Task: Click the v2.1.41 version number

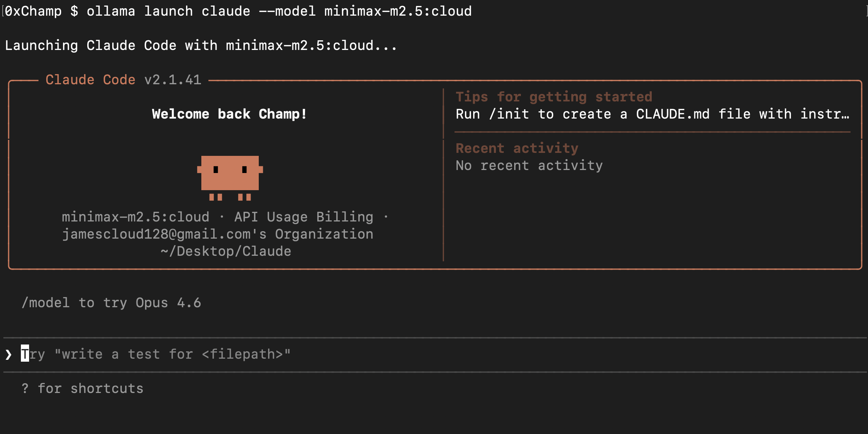Action: tap(173, 80)
